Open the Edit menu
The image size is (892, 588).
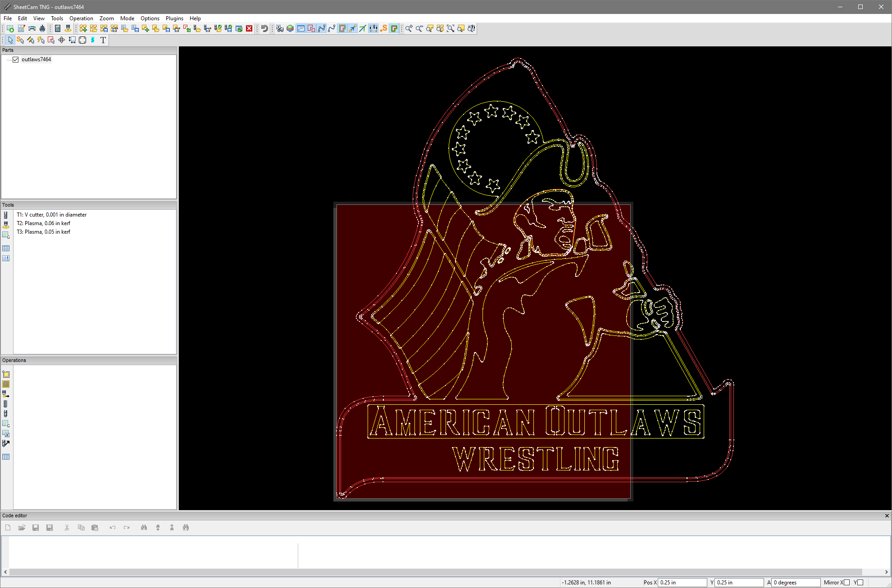click(x=23, y=18)
